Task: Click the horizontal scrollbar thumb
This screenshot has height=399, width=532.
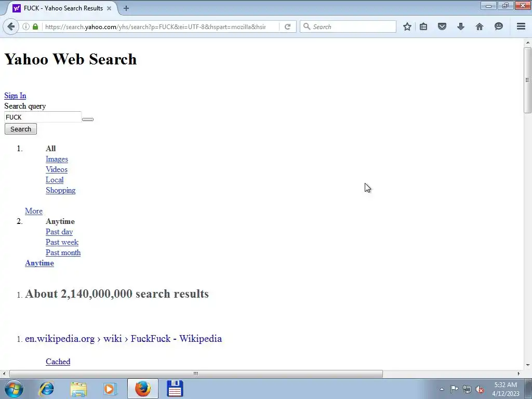Action: pyautogui.click(x=196, y=374)
